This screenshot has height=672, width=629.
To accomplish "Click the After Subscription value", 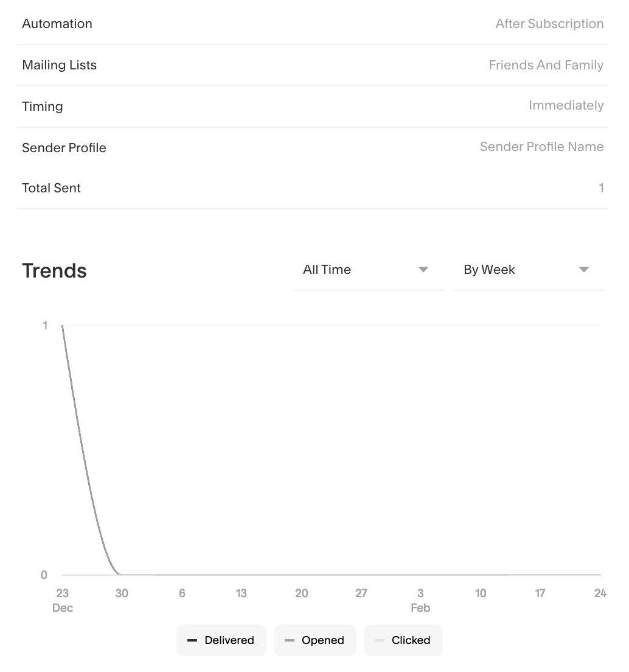I will pyautogui.click(x=549, y=24).
